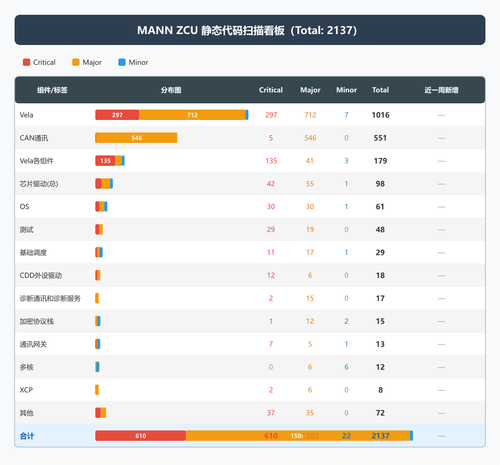Click 合计 Minor total 22

tap(346, 436)
